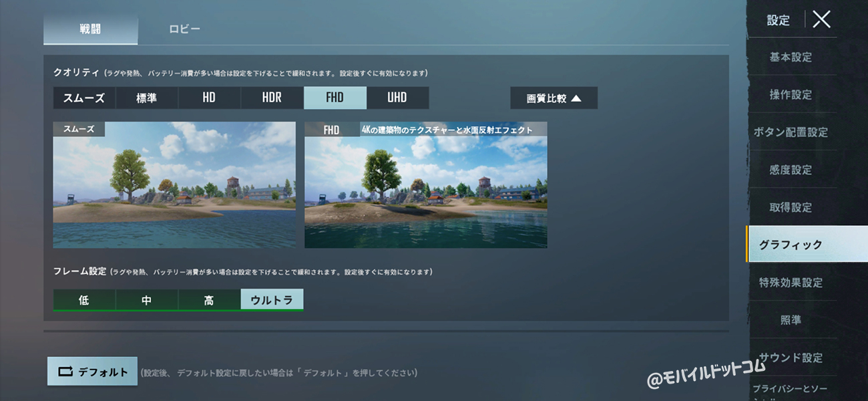Image resolution: width=868 pixels, height=401 pixels.
Task: Select 標準 graphics quality
Action: 147,98
